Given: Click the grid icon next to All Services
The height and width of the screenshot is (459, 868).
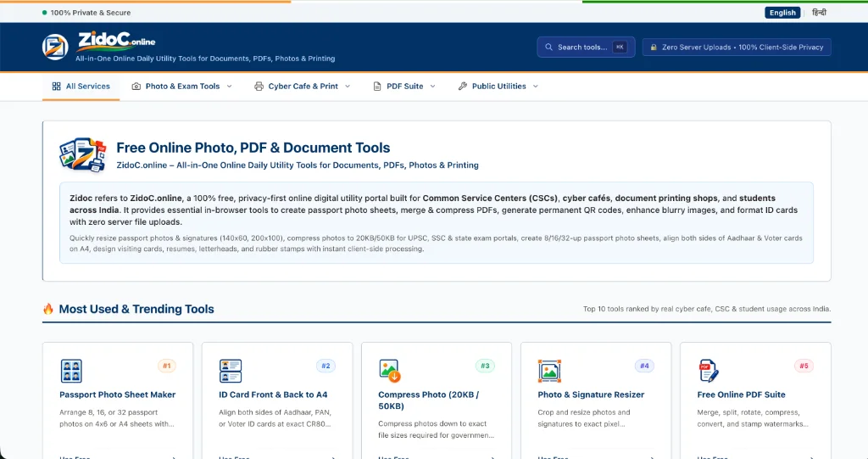Looking at the screenshot, I should point(57,87).
